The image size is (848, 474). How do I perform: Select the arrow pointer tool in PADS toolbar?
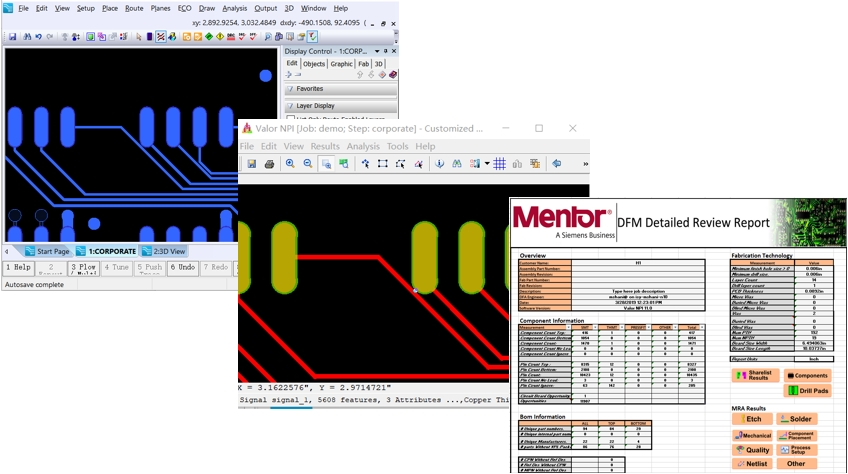[138, 37]
